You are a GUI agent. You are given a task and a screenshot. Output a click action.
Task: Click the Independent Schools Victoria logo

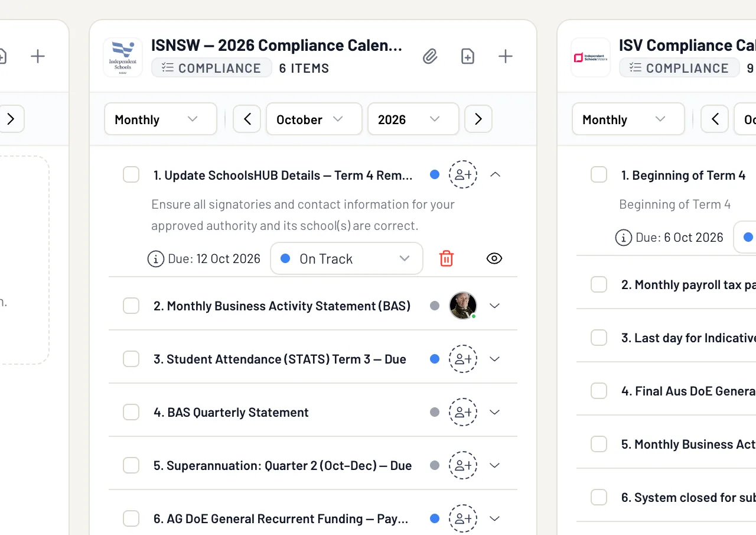point(591,57)
